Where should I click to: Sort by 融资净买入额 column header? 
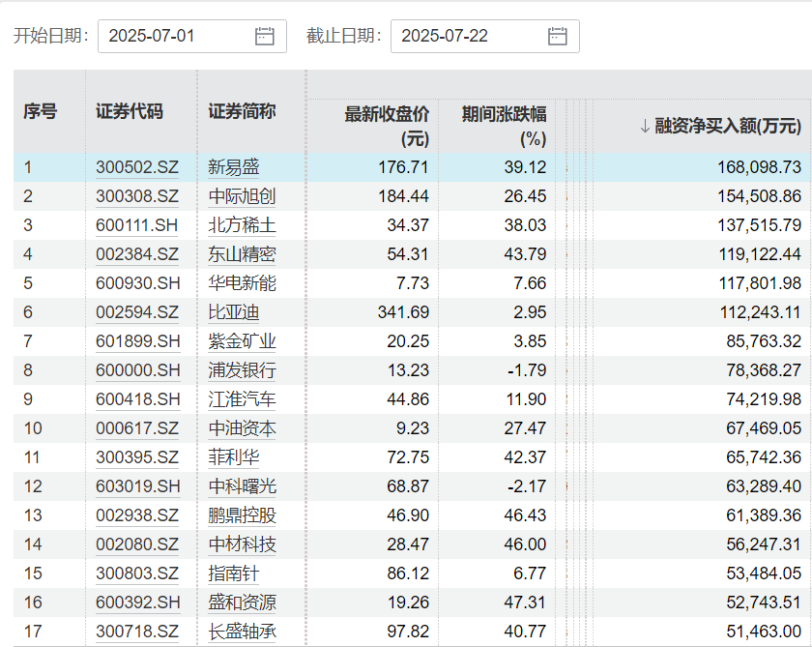pyautogui.click(x=720, y=126)
